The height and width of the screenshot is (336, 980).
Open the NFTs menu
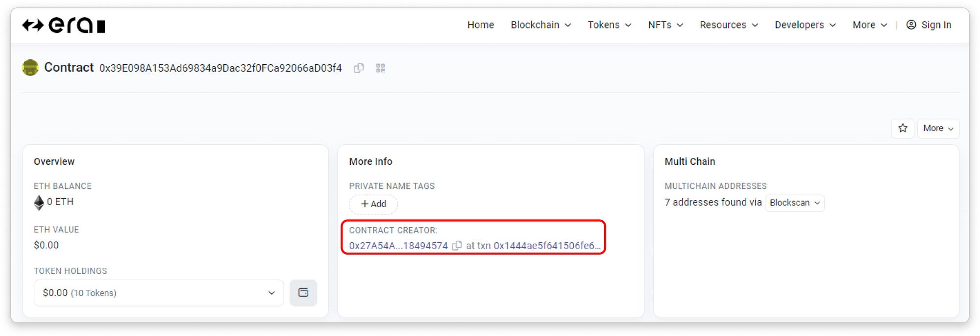click(x=665, y=25)
